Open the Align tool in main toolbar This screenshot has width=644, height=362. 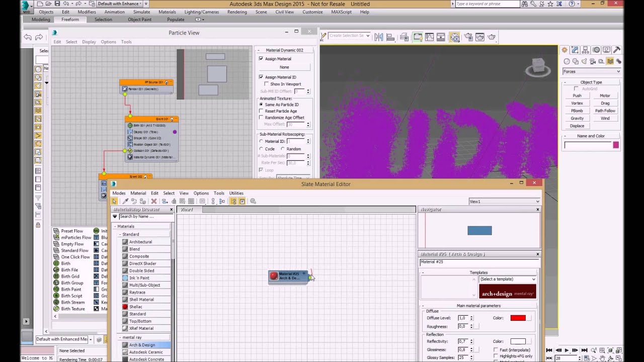pyautogui.click(x=390, y=37)
